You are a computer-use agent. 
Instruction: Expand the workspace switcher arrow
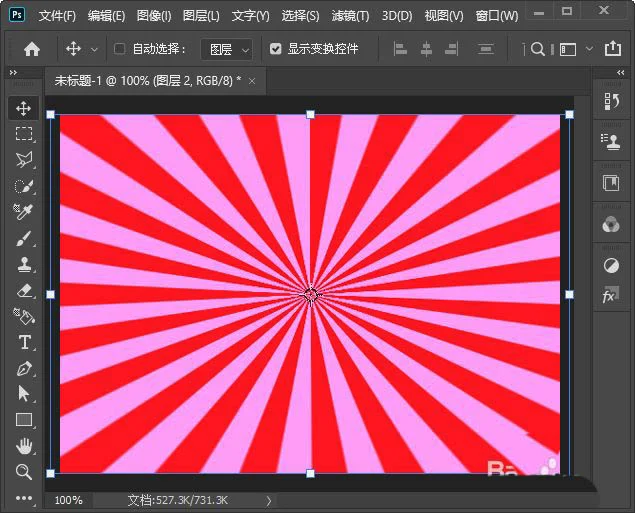pyautogui.click(x=590, y=49)
